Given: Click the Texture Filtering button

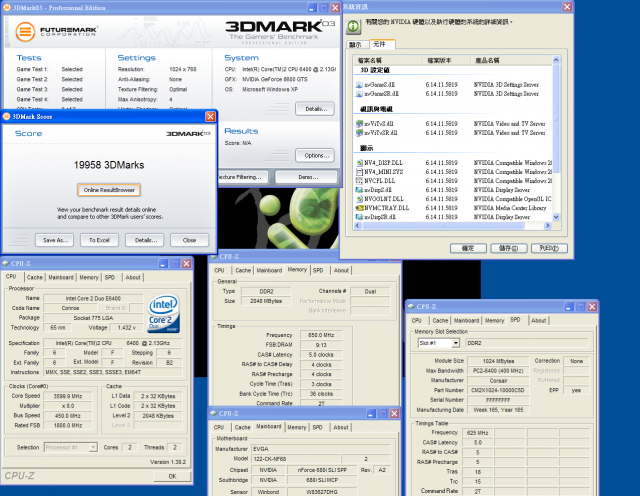Looking at the screenshot, I should [243, 177].
